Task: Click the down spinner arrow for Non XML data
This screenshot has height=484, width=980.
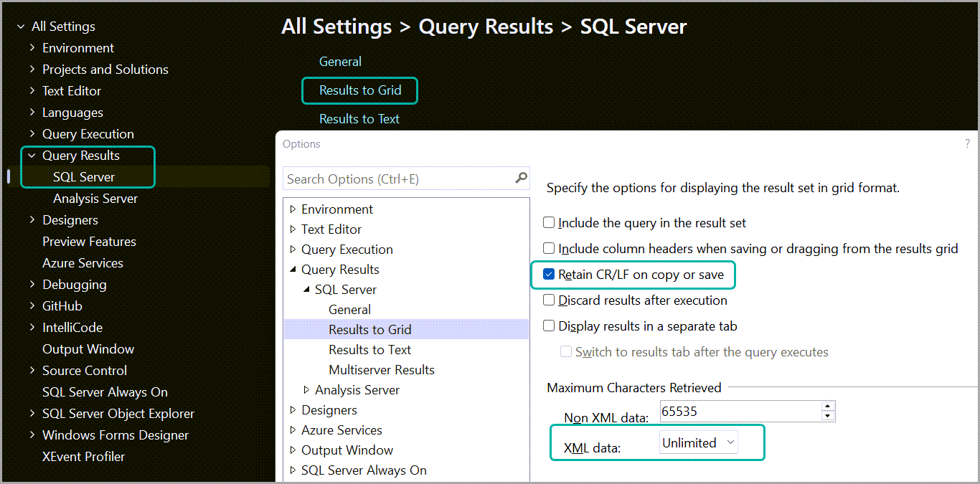Action: 826,415
